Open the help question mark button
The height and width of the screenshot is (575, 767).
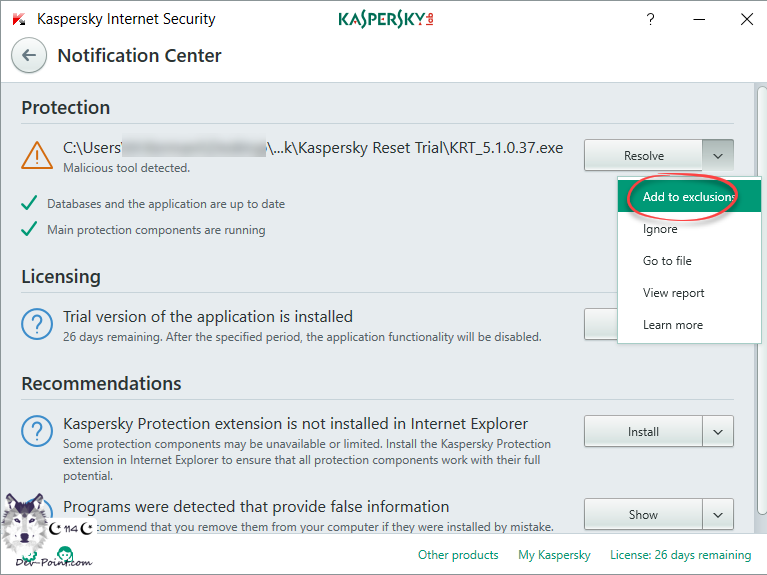tap(650, 19)
